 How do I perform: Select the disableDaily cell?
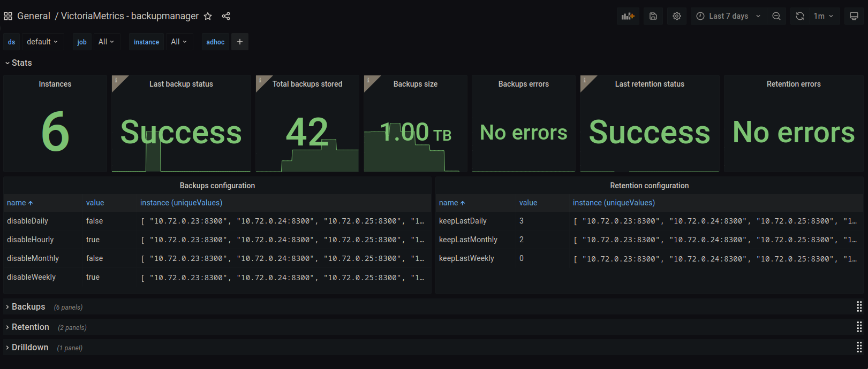[x=27, y=221]
